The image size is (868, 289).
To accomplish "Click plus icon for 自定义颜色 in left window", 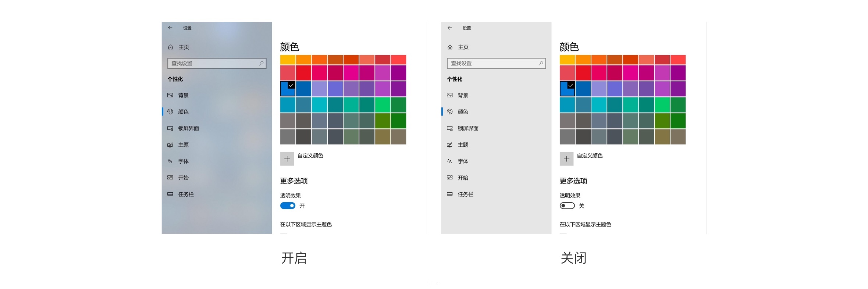I will tap(287, 159).
